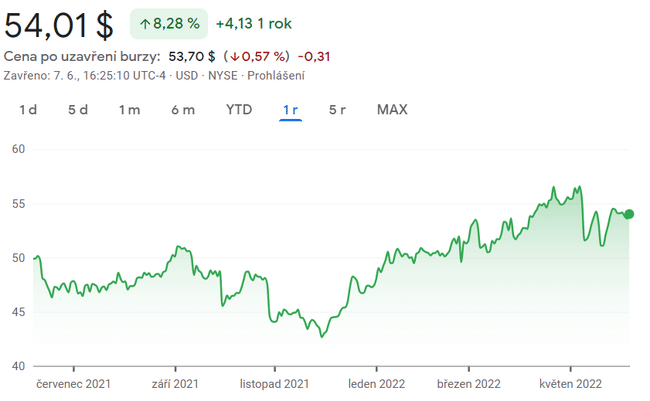Viewport: 650px width, 401px height.
Task: Select the YTD tab
Action: 239,110
